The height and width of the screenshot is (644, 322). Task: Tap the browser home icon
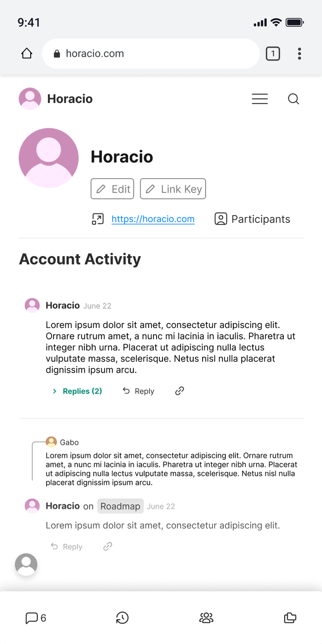click(x=27, y=54)
